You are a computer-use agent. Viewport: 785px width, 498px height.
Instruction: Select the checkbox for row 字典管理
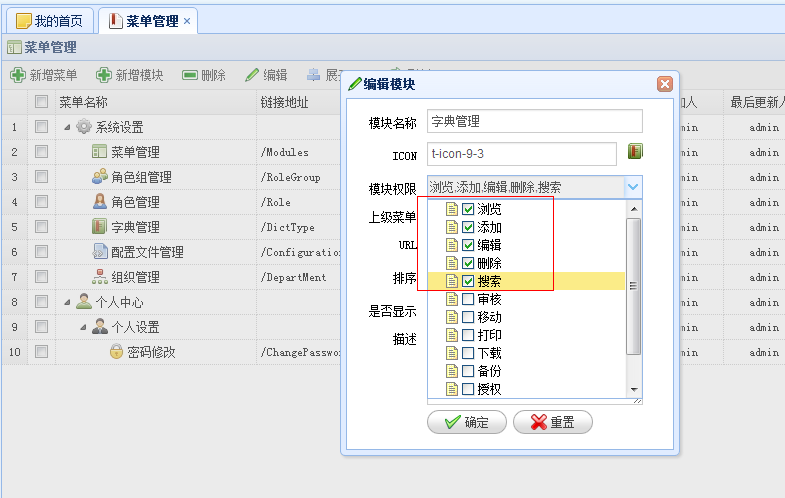[41, 227]
